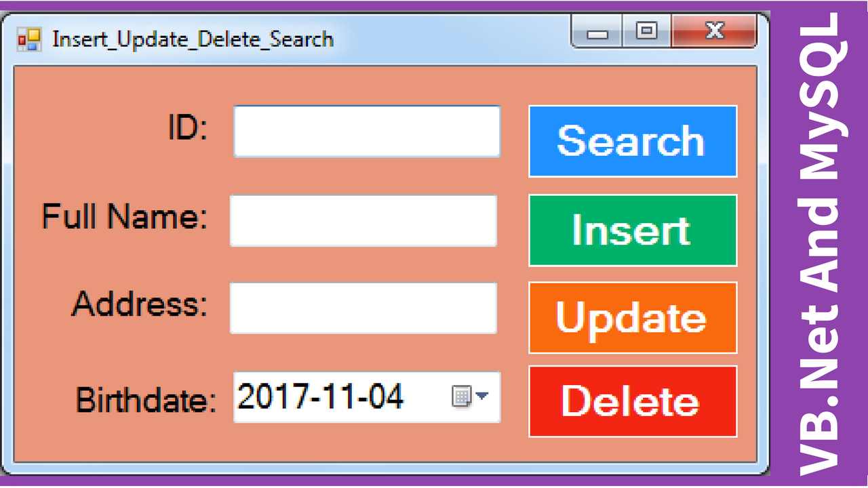
Task: Minimize the Insert_Update_Delete_Search window
Action: 597,32
